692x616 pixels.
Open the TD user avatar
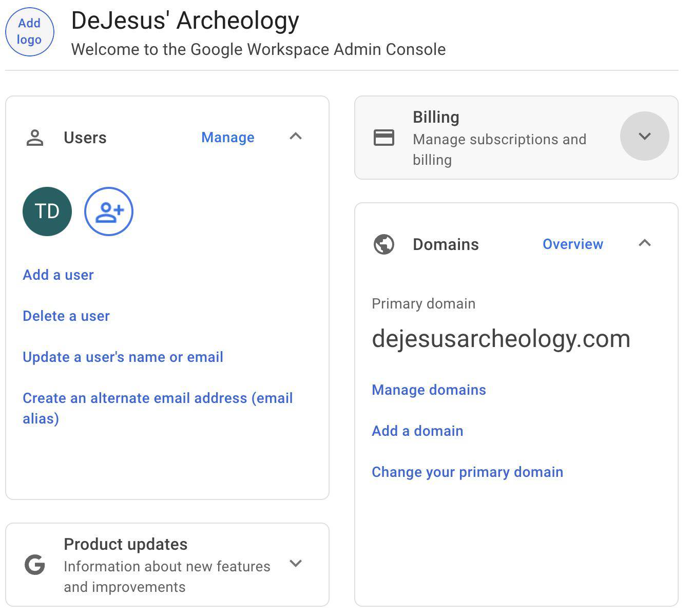coord(47,211)
